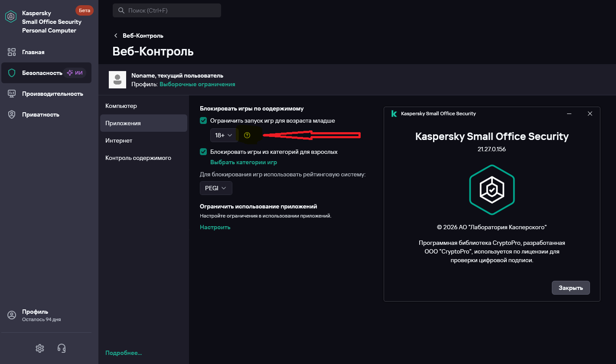Select the Приложения tab
The height and width of the screenshot is (364, 616).
[143, 123]
